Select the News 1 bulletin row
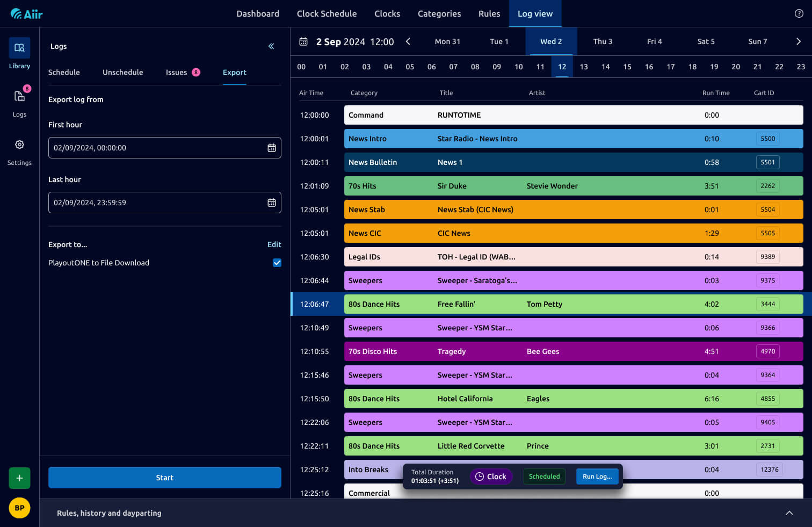Screen dimensions: 812x527 (x=574, y=162)
